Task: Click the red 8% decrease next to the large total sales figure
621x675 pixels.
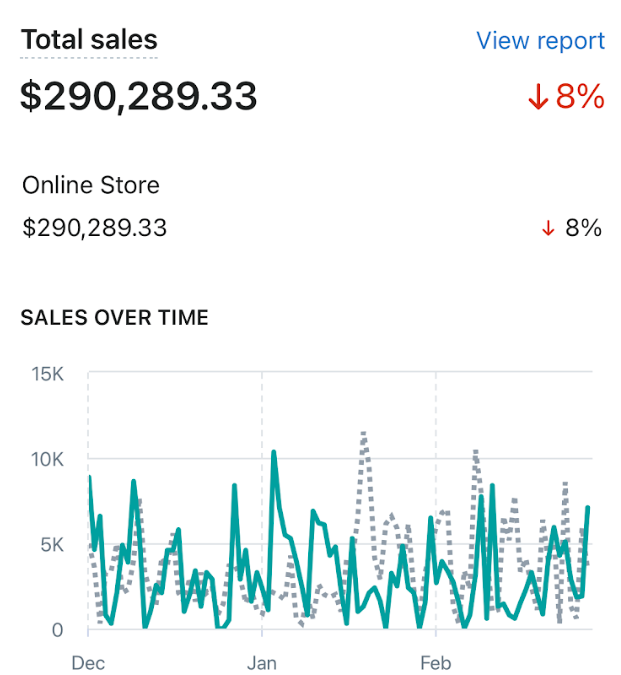Action: coord(580,96)
